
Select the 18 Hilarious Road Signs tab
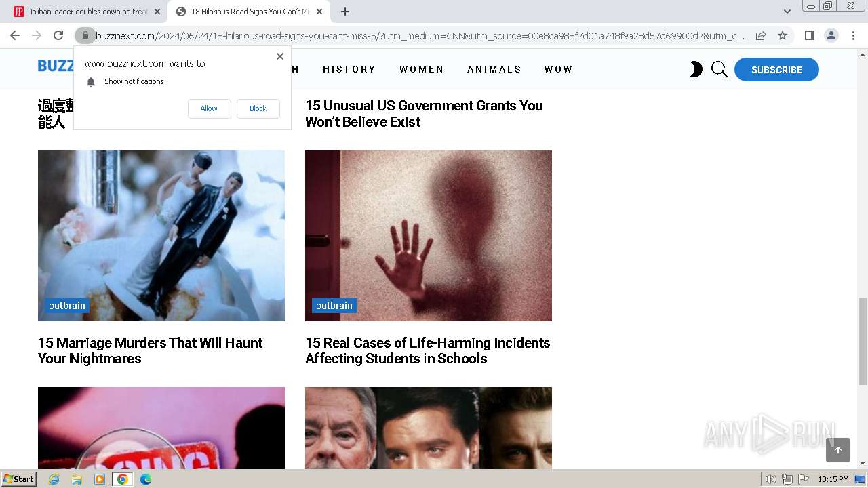tap(250, 12)
